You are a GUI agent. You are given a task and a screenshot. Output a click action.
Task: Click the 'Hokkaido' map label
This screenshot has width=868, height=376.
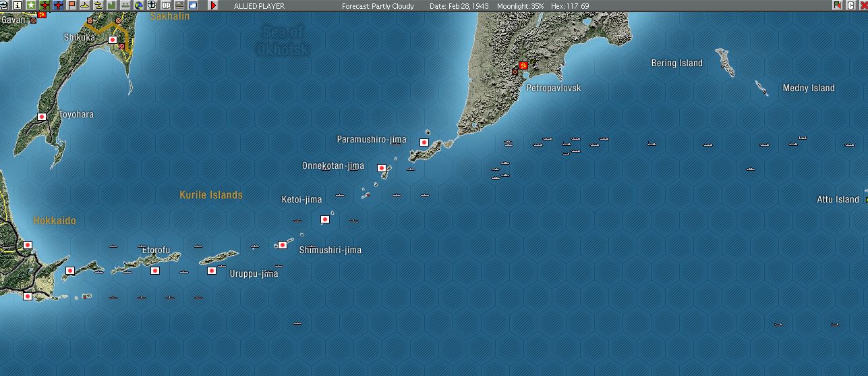55,221
